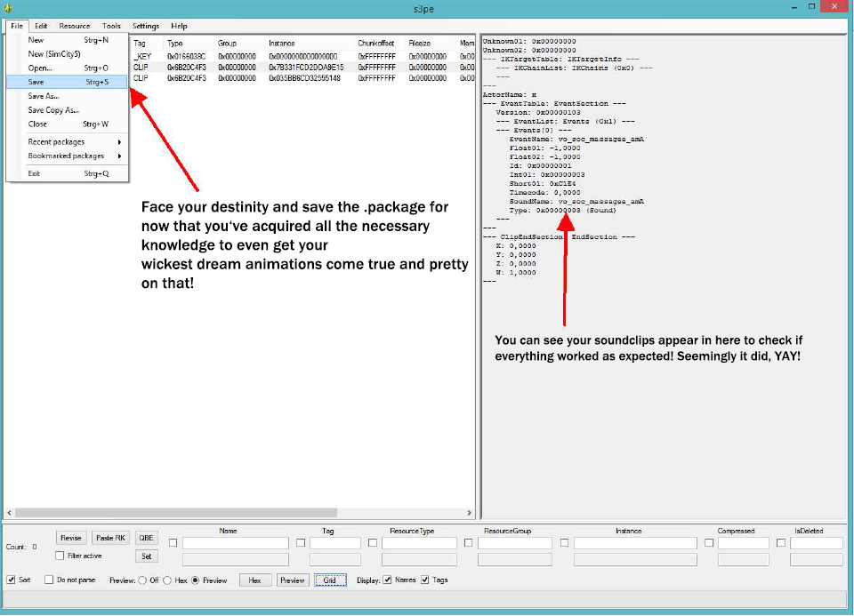854x616 pixels.
Task: Open the Tools menu
Action: (x=111, y=26)
